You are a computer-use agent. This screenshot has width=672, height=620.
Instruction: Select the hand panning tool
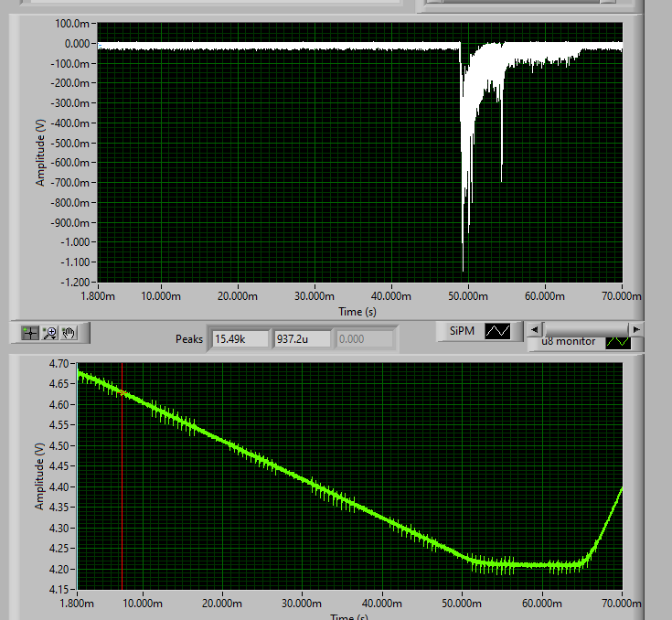tap(69, 333)
